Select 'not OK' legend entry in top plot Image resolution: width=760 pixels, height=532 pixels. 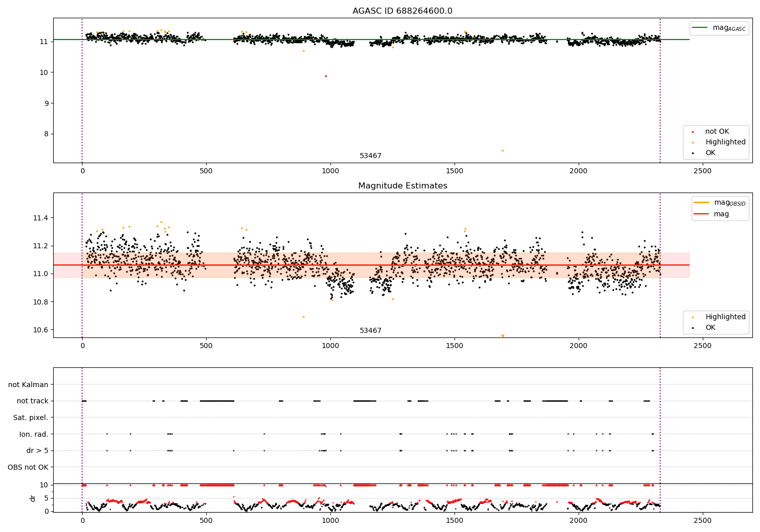pyautogui.click(x=717, y=132)
